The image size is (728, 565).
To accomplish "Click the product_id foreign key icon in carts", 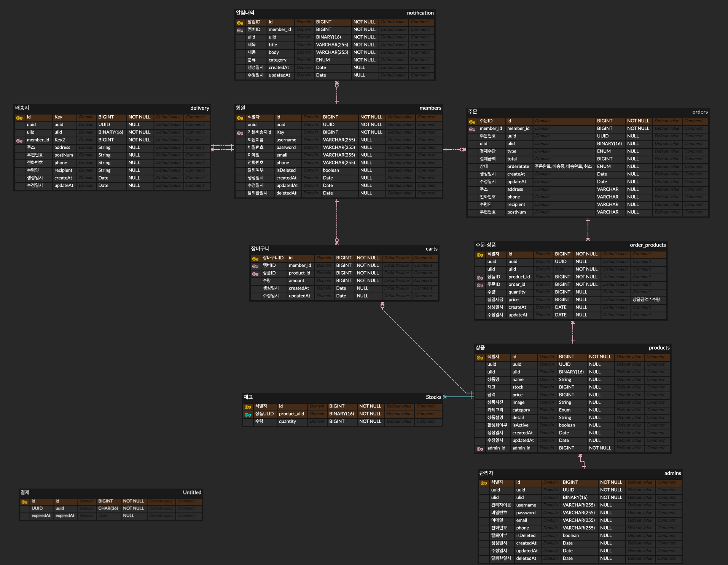I will point(255,274).
